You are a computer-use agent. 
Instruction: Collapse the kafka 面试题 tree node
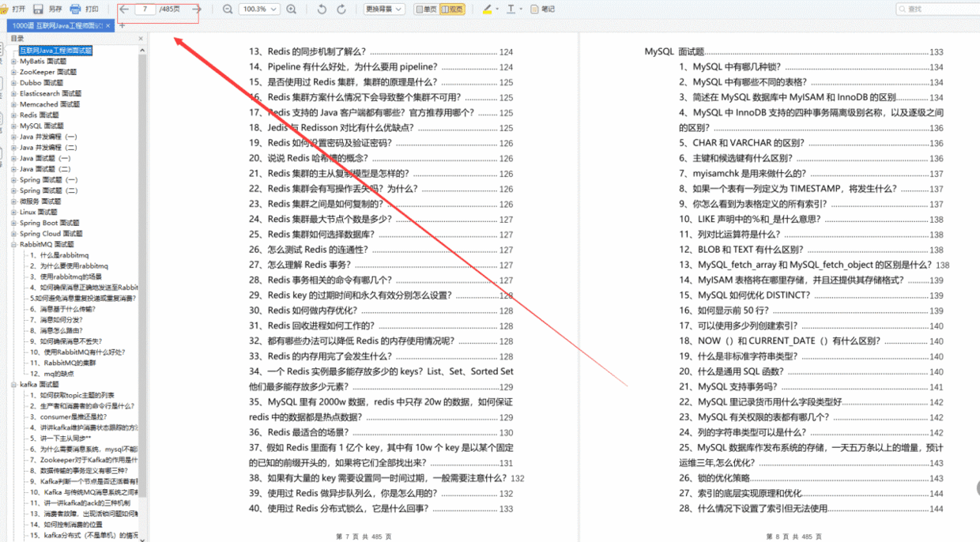(13, 384)
